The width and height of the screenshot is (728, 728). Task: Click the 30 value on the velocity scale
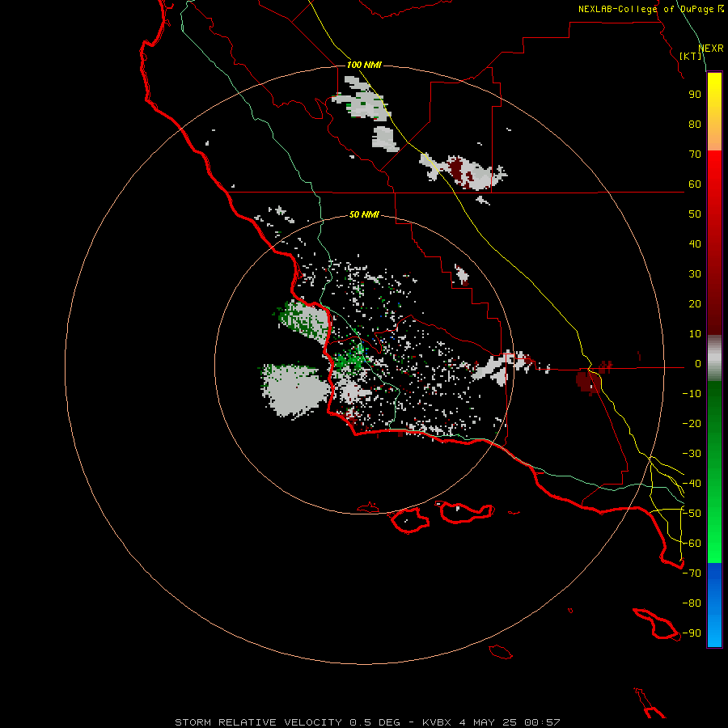pos(695,274)
